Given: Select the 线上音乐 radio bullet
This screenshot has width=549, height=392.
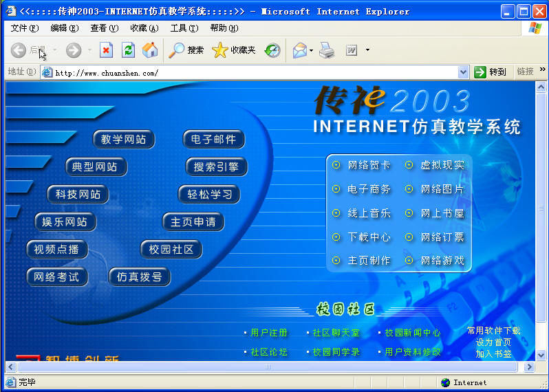Looking at the screenshot, I should pyautogui.click(x=336, y=213).
